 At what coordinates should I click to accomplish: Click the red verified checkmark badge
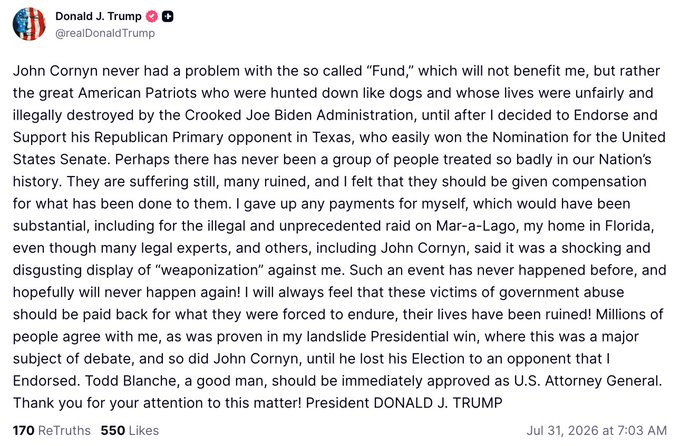coord(152,16)
